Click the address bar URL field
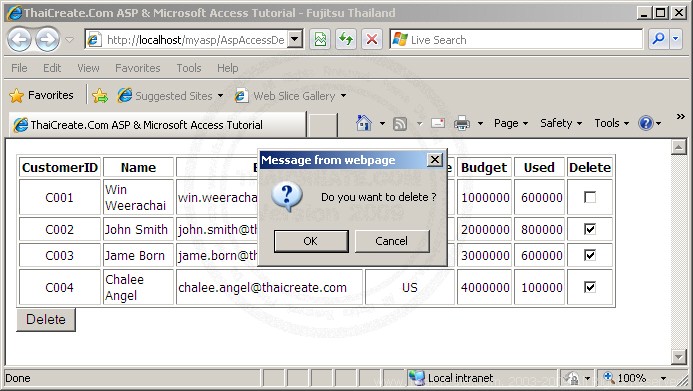This screenshot has height=391, width=693. tap(186, 40)
